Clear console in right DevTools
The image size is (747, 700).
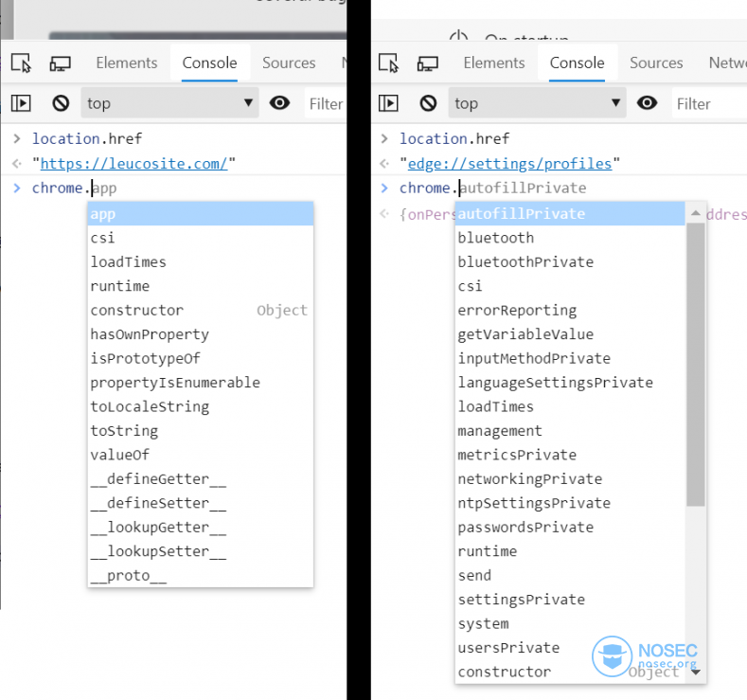(x=428, y=103)
